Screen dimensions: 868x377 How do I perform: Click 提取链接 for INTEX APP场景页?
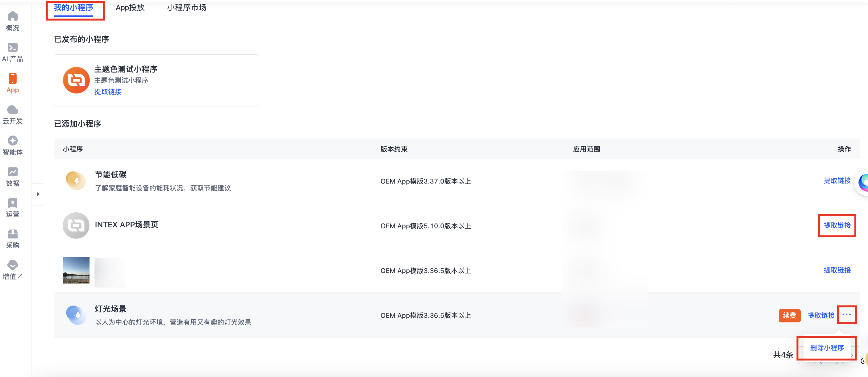tap(837, 226)
